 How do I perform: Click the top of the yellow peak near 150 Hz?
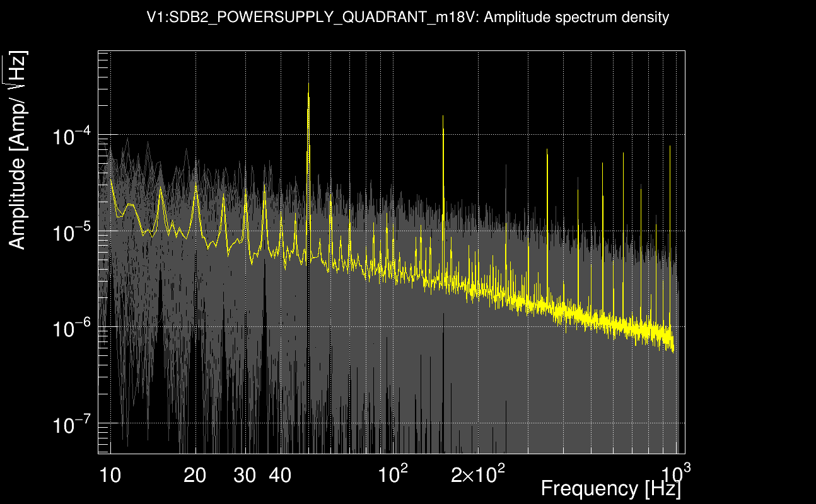(x=443, y=117)
